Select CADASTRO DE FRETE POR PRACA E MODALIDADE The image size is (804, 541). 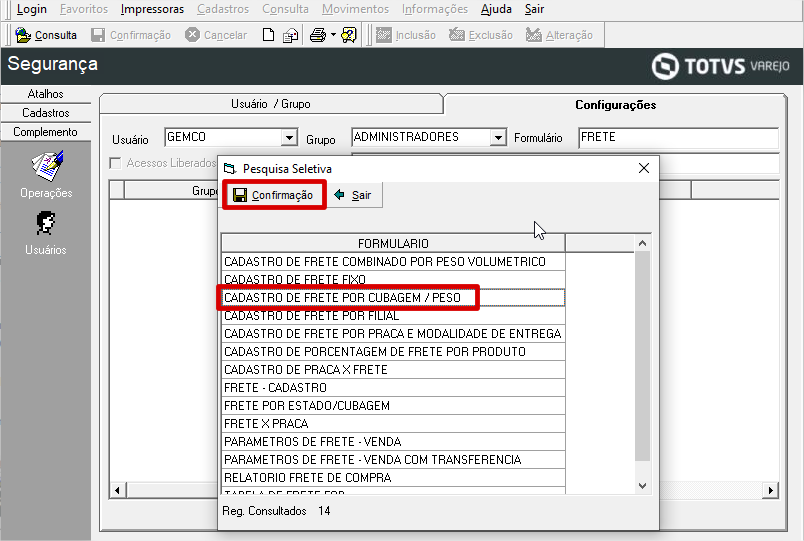pyautogui.click(x=393, y=333)
